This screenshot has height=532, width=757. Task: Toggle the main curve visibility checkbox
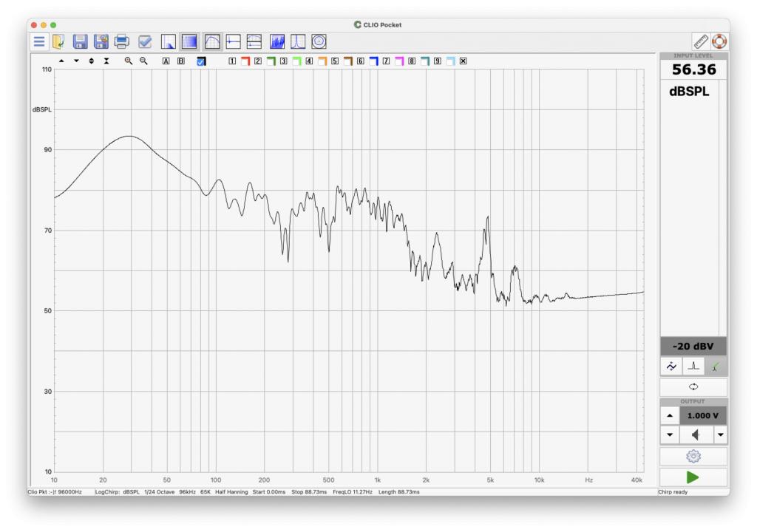click(x=201, y=61)
